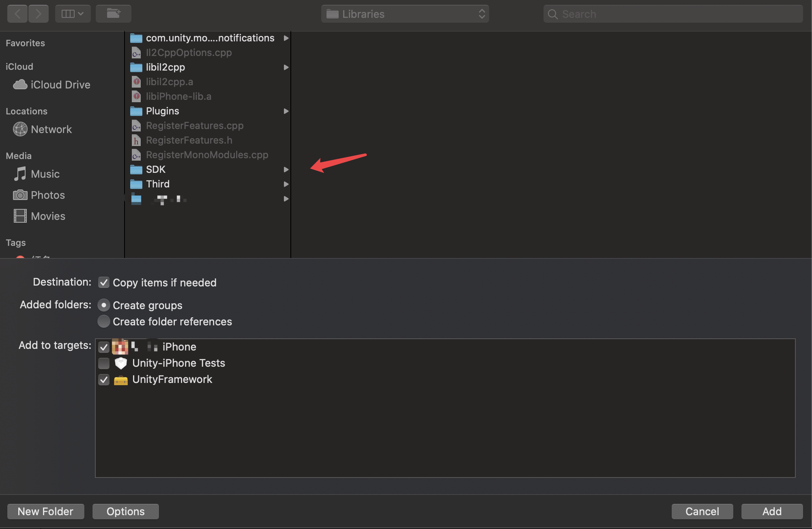Expand the SDK folder arrow
The image size is (812, 529).
coord(286,170)
